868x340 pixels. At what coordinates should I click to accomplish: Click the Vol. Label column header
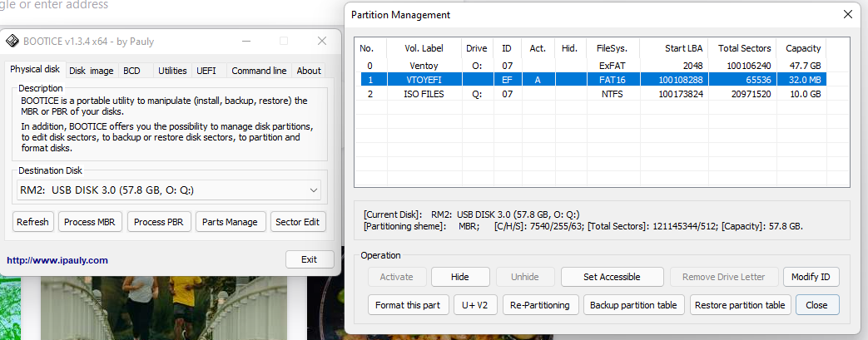tap(424, 49)
